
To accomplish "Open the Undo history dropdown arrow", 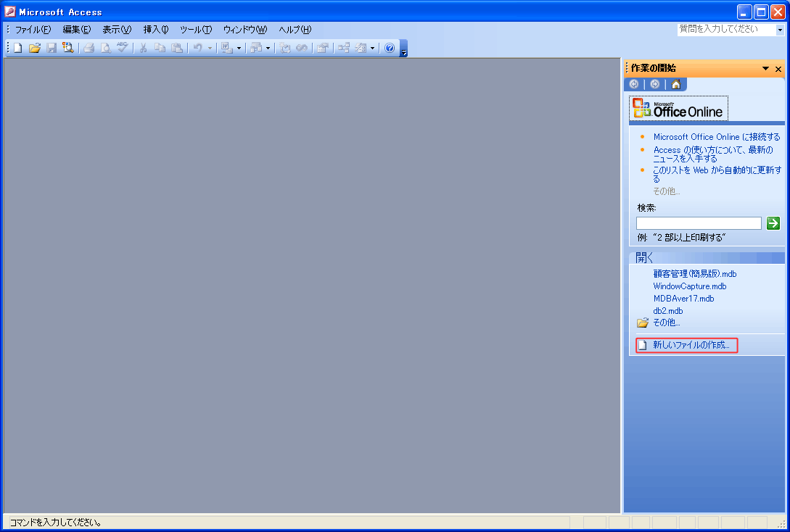I will (210, 49).
